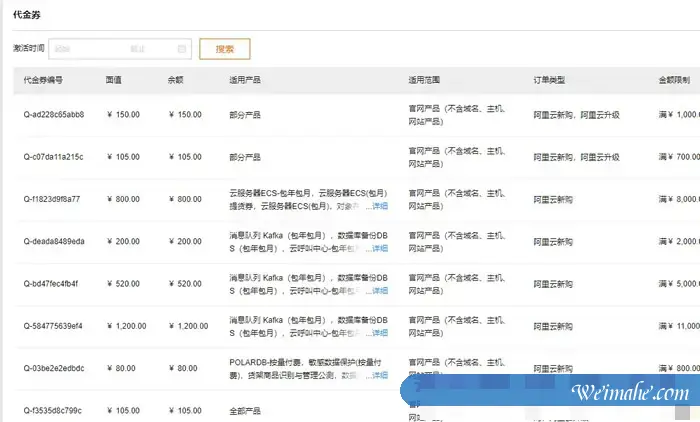700x422 pixels.
Task: Click the calendar icon in activation time field
Action: point(182,49)
